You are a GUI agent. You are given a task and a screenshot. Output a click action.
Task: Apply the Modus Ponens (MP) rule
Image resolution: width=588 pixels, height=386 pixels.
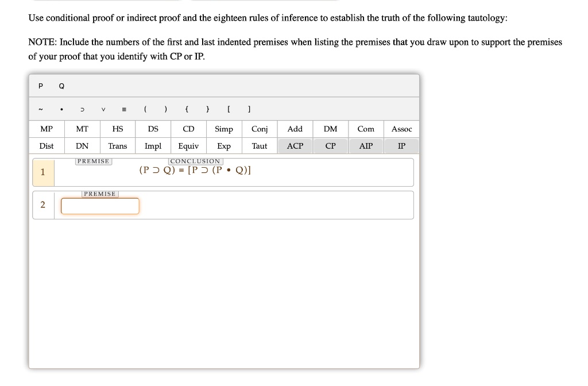point(46,129)
